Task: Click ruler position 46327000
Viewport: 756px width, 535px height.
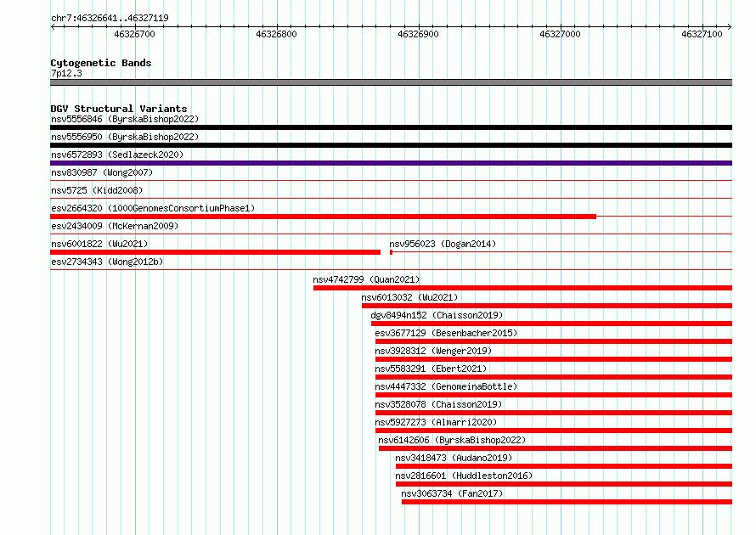Action: tap(560, 34)
